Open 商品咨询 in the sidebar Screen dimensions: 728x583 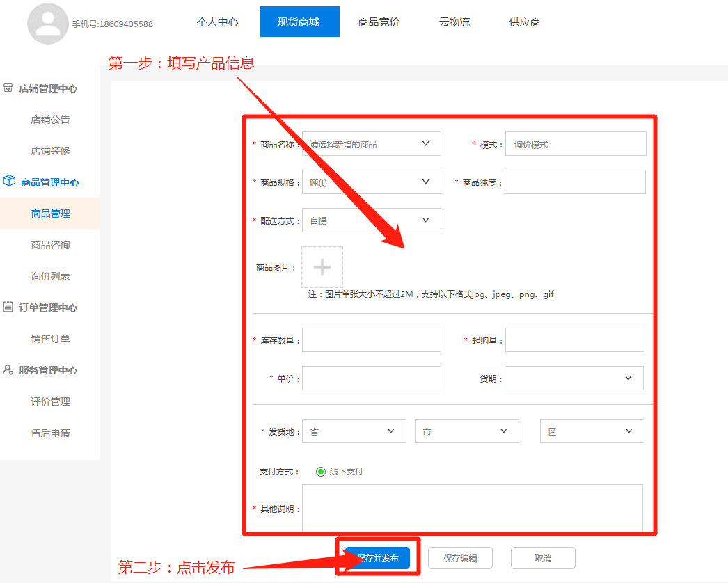(x=50, y=245)
